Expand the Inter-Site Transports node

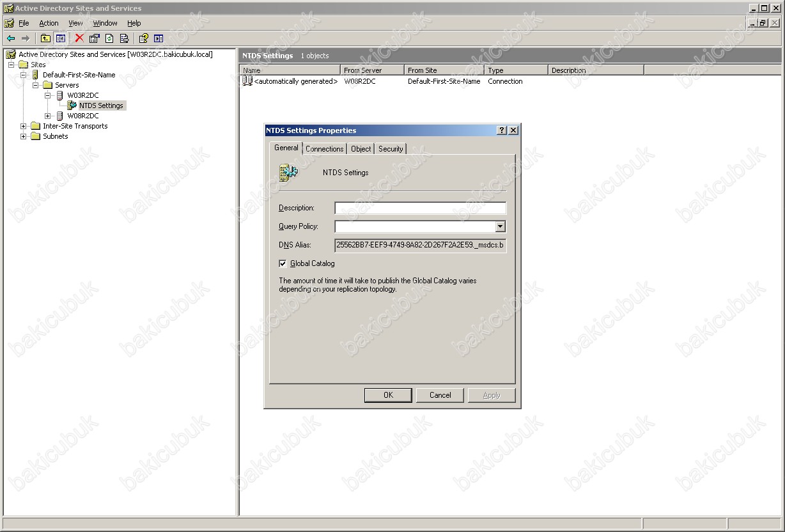(24, 126)
